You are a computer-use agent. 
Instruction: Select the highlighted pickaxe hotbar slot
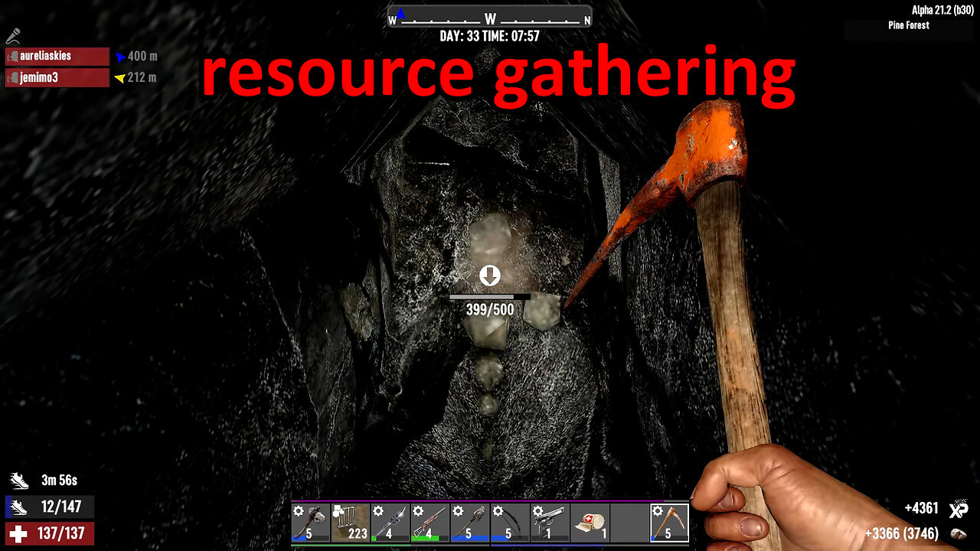coord(669,523)
